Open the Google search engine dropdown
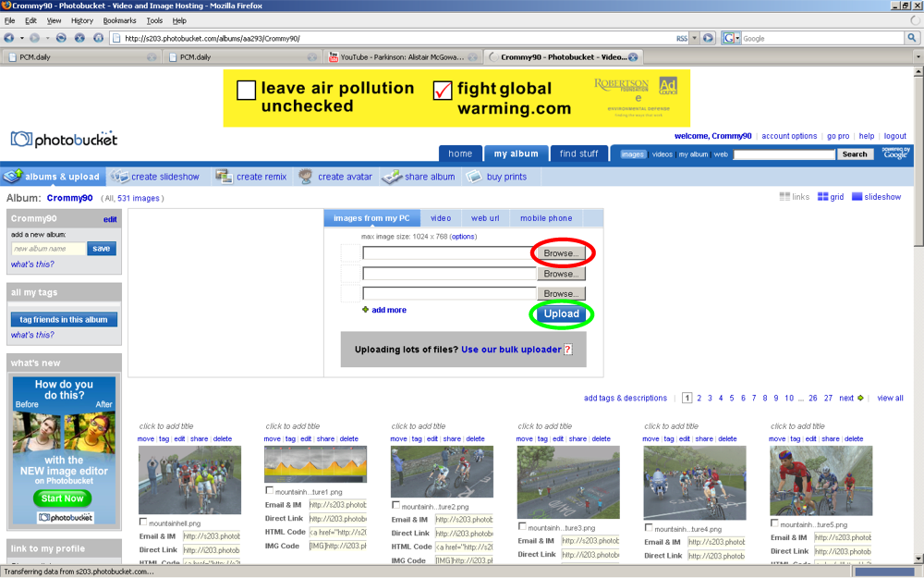The image size is (924, 578). pyautogui.click(x=731, y=38)
